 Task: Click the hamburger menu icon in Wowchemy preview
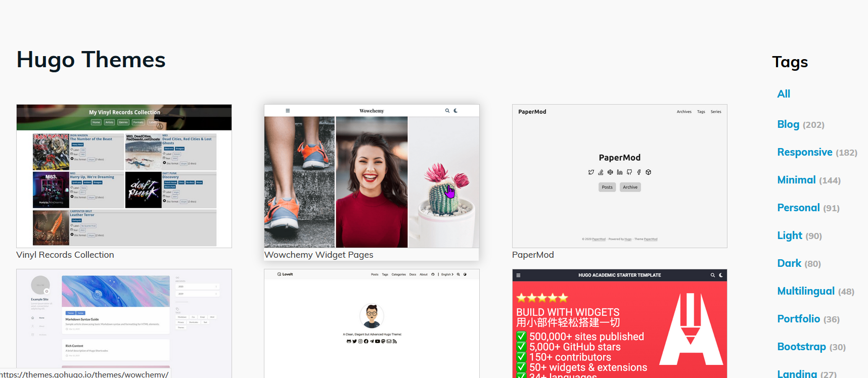[x=288, y=111]
